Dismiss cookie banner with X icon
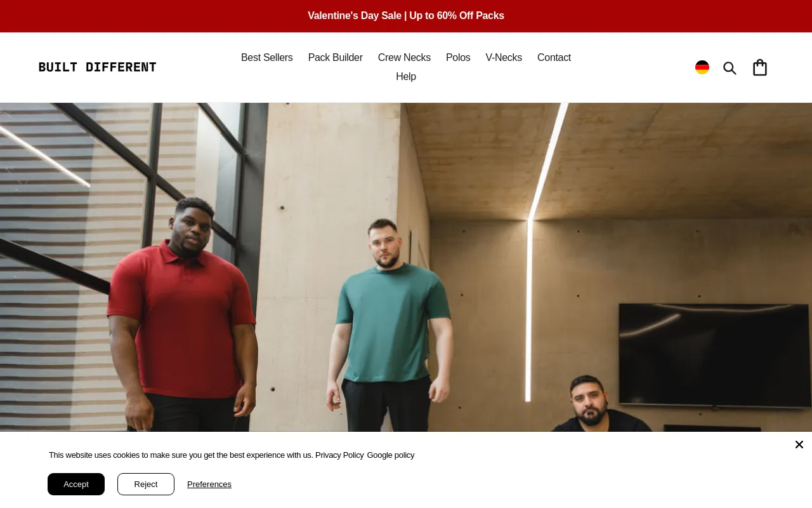This screenshot has height=508, width=812. (799, 444)
